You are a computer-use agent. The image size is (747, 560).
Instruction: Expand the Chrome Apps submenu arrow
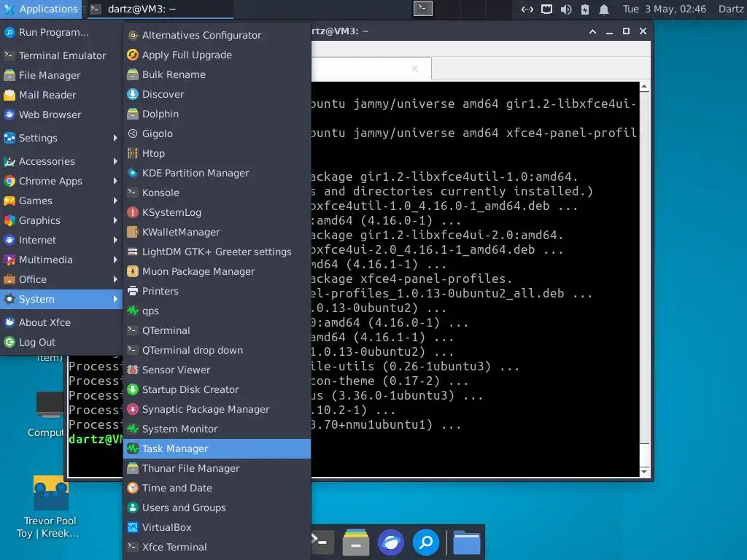(x=115, y=181)
